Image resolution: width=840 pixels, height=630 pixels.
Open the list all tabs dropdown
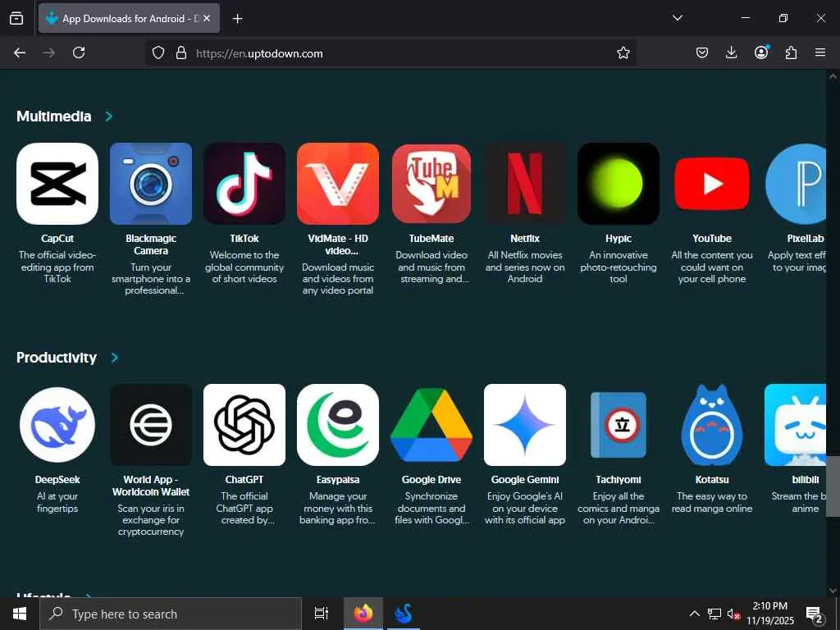click(677, 18)
